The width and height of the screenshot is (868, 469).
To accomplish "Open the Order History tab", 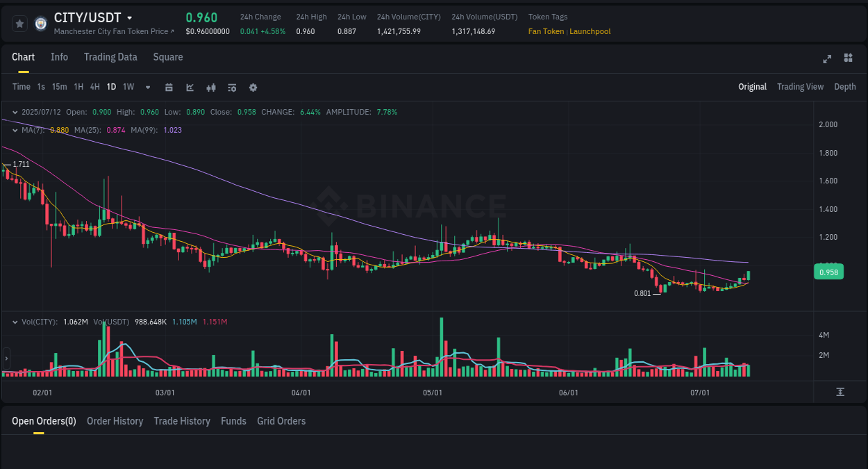I will 115,421.
